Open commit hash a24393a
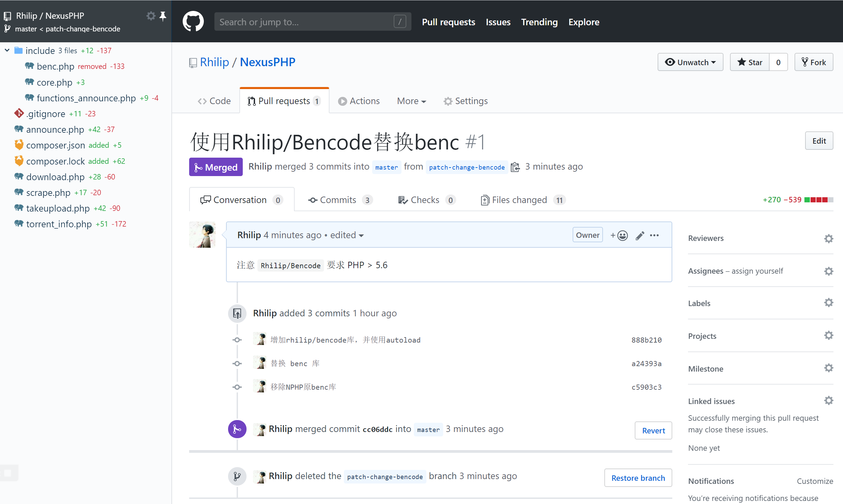 point(646,363)
